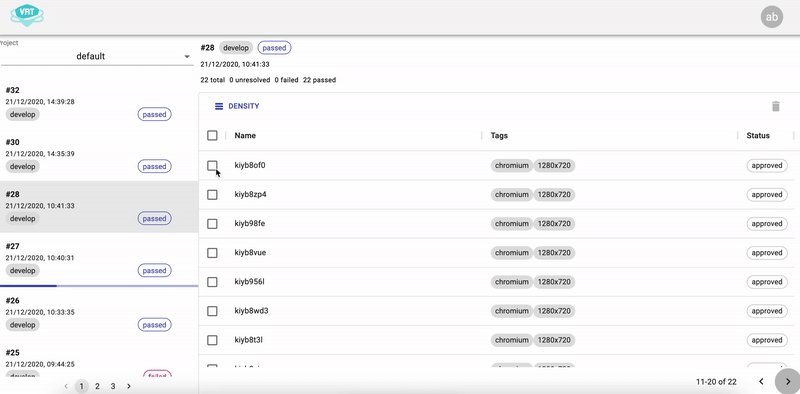
Task: Click approved status of kiyb98fe
Action: pos(767,224)
